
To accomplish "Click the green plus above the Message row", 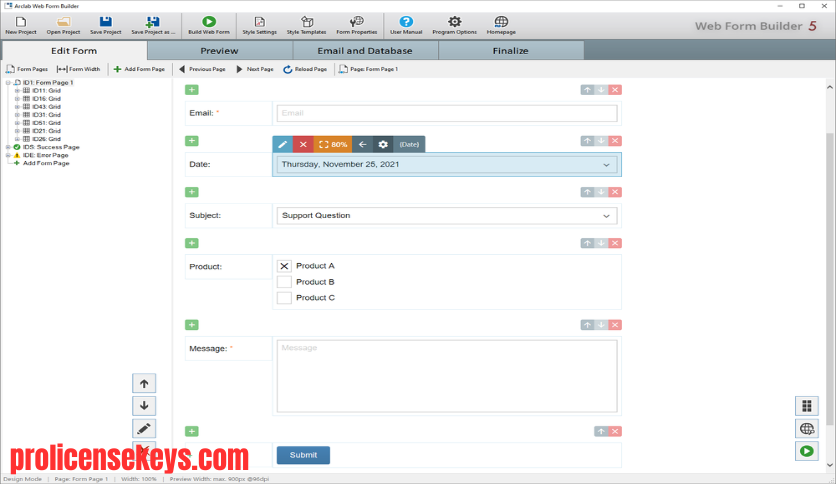I will 192,325.
